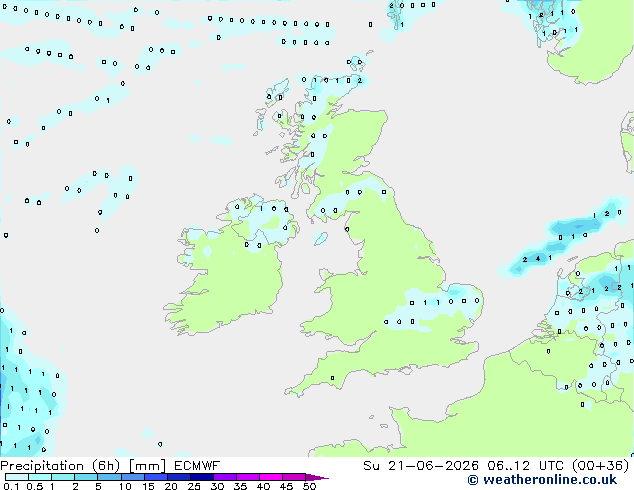Choose the 40–45 mm bright magenta swatch

[271, 477]
